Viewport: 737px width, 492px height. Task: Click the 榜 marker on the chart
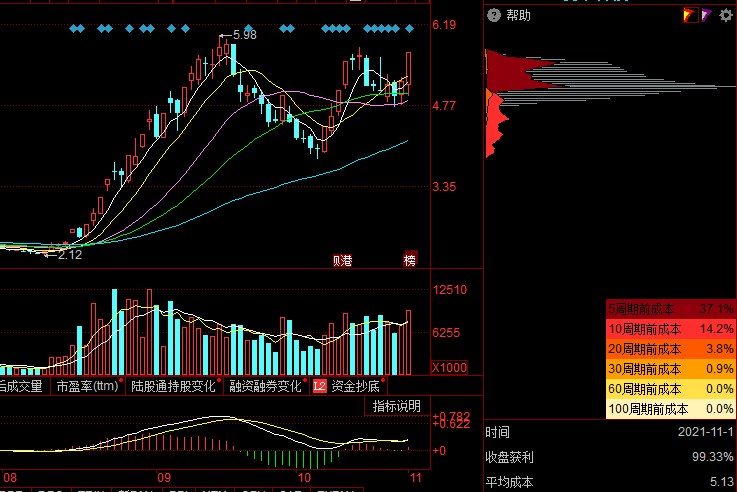point(409,261)
